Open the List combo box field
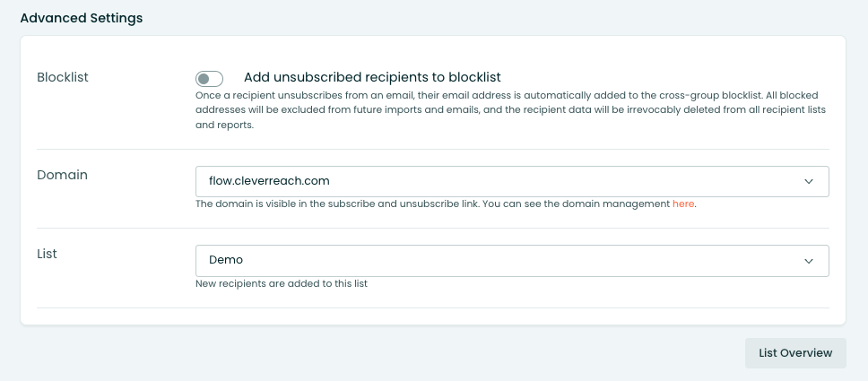 pyautogui.click(x=512, y=261)
